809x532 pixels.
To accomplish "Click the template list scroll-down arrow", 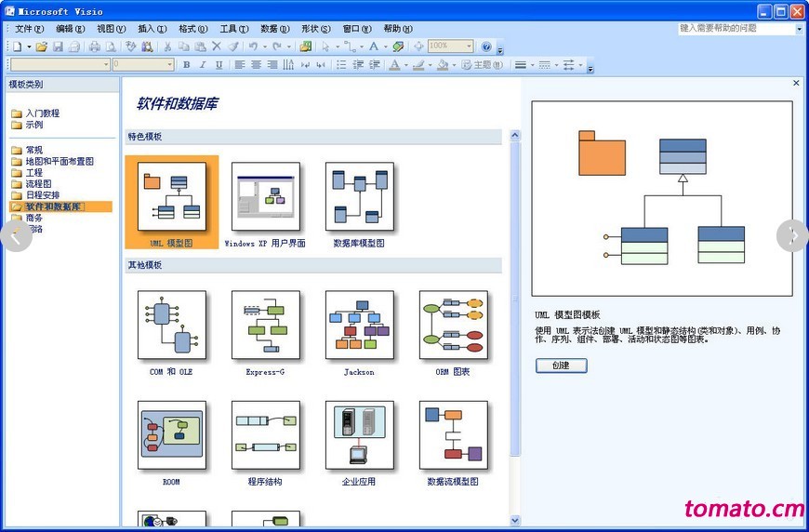I will (x=515, y=520).
